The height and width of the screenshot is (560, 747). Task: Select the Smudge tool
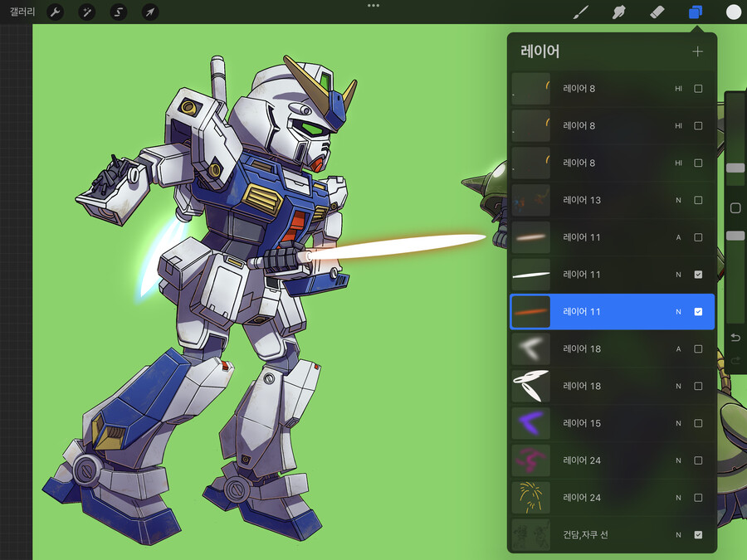point(618,12)
